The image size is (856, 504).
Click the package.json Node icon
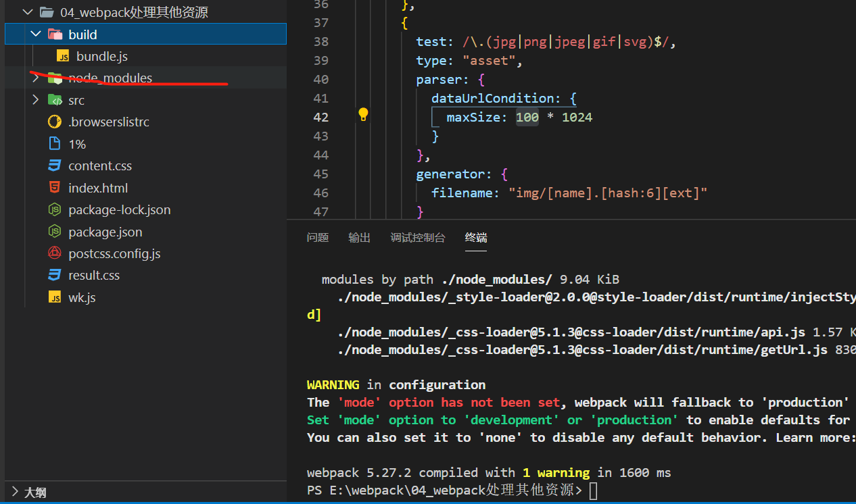point(55,232)
